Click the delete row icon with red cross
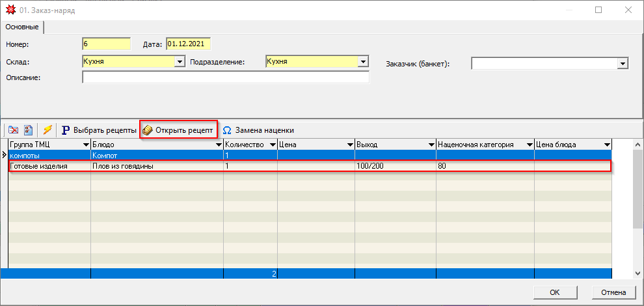 pyautogui.click(x=13, y=130)
